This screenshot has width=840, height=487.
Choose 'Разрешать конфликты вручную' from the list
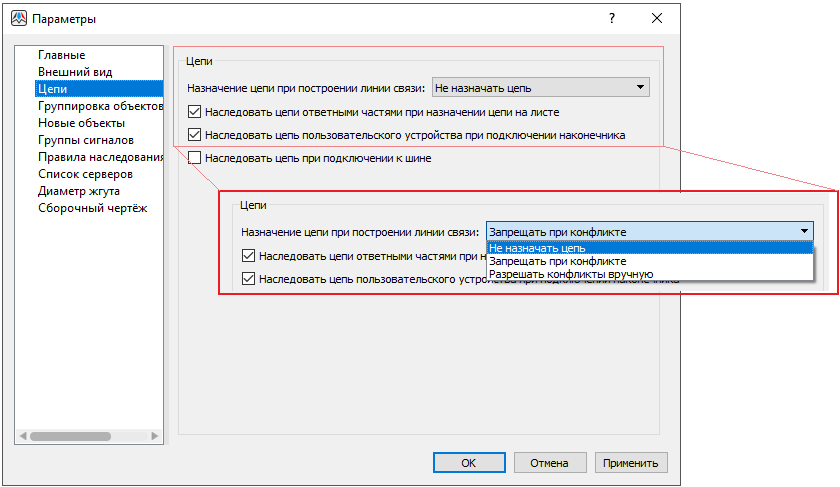click(571, 273)
